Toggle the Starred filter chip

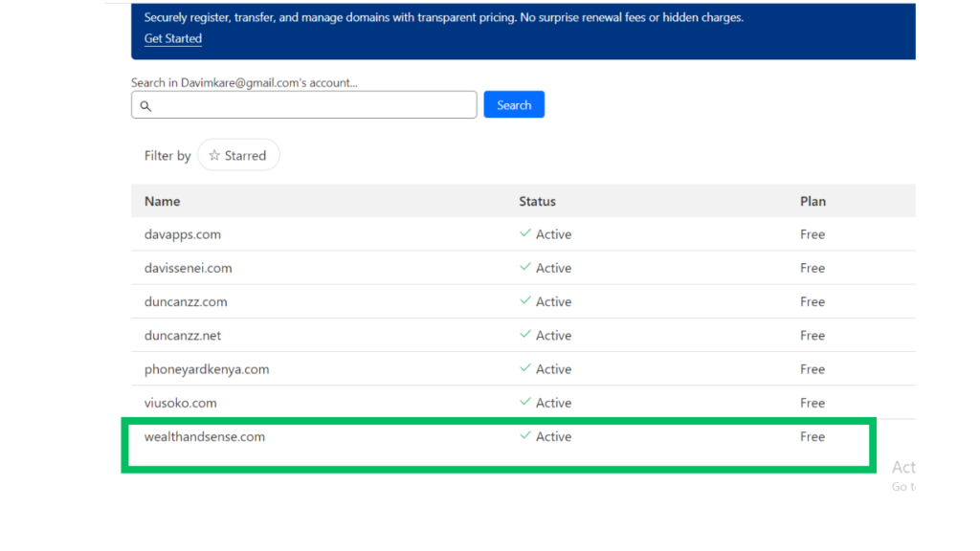click(238, 155)
